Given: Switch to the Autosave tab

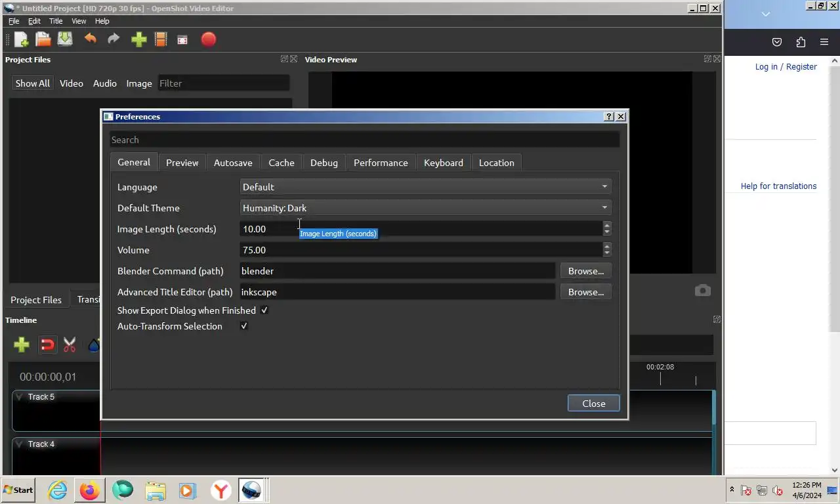Looking at the screenshot, I should [233, 163].
